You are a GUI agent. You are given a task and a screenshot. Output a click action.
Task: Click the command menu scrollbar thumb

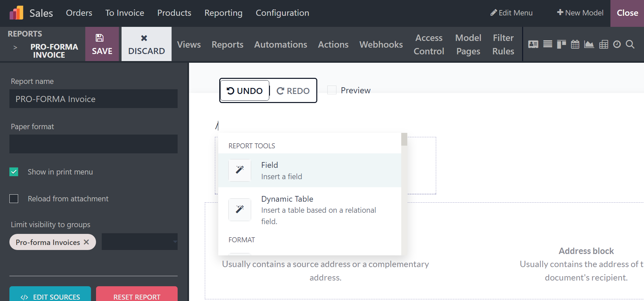(404, 140)
